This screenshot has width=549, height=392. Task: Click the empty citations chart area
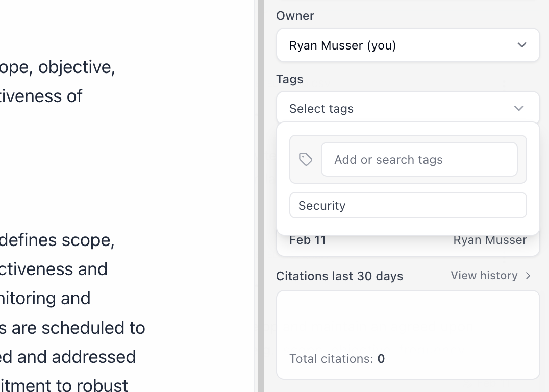click(408, 316)
